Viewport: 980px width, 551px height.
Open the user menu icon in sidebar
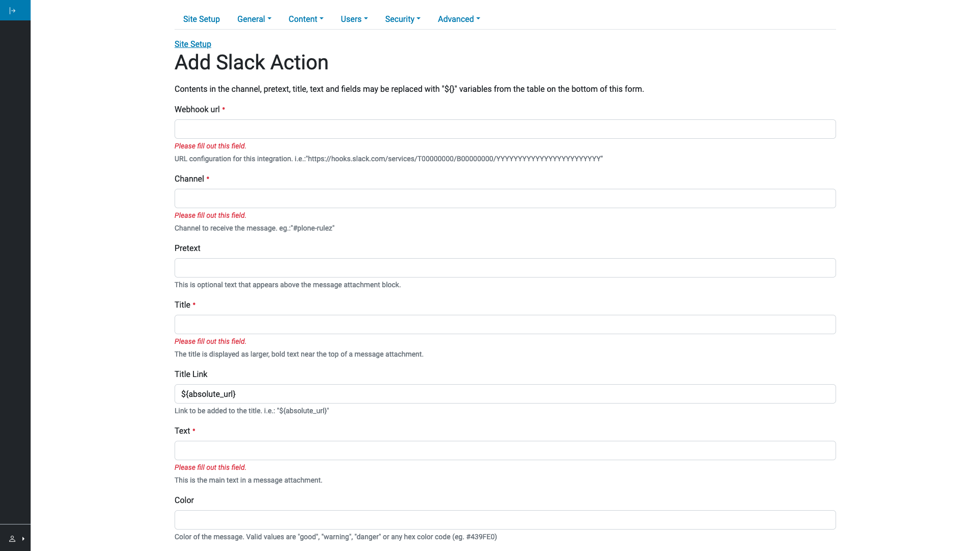(x=12, y=539)
